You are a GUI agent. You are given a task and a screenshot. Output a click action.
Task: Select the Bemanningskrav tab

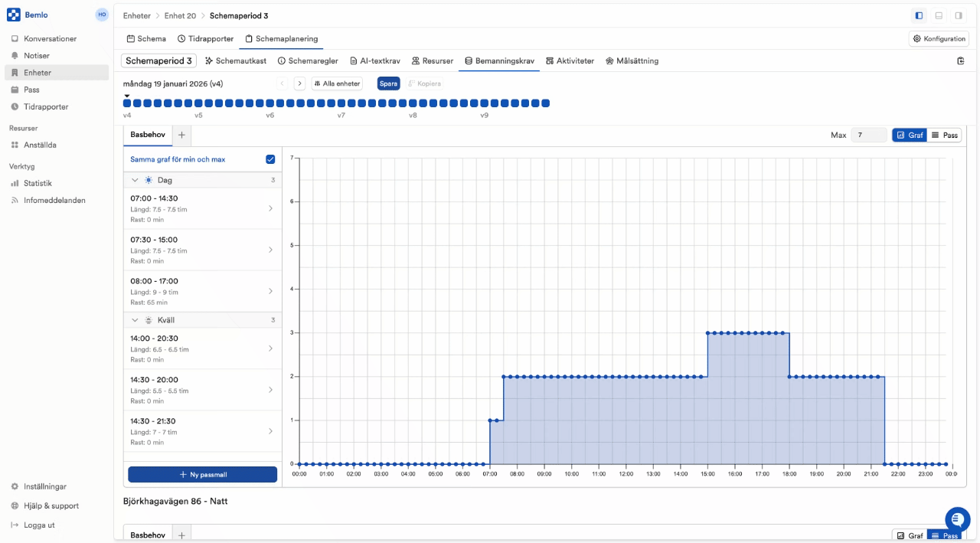[x=499, y=61]
